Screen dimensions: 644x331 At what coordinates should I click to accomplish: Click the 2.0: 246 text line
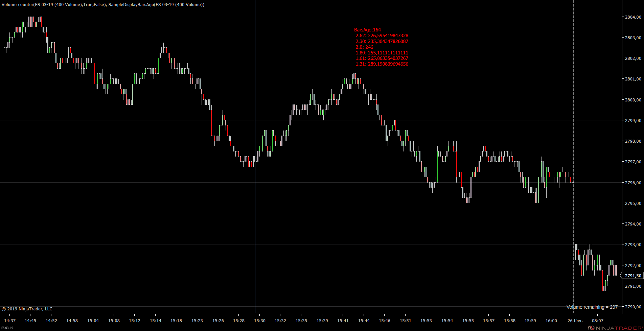(364, 47)
